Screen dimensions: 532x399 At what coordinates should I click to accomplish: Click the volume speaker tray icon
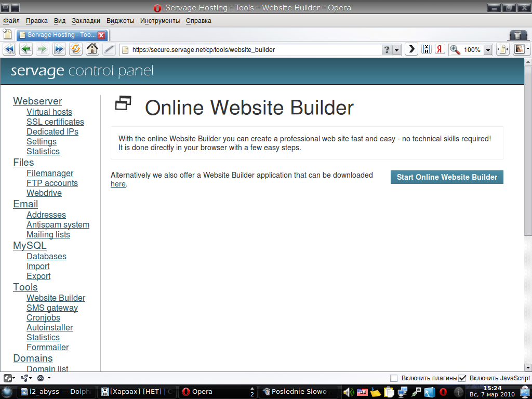(x=349, y=392)
